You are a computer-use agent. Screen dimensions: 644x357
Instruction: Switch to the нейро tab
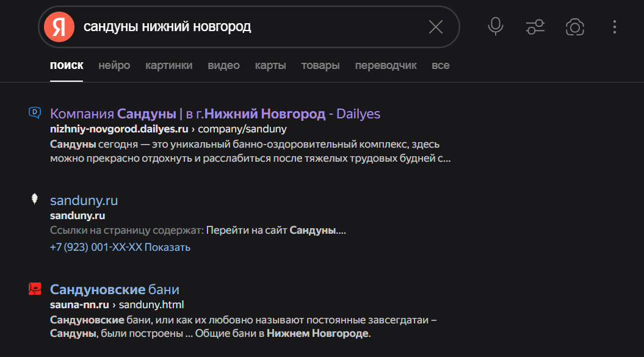[114, 65]
